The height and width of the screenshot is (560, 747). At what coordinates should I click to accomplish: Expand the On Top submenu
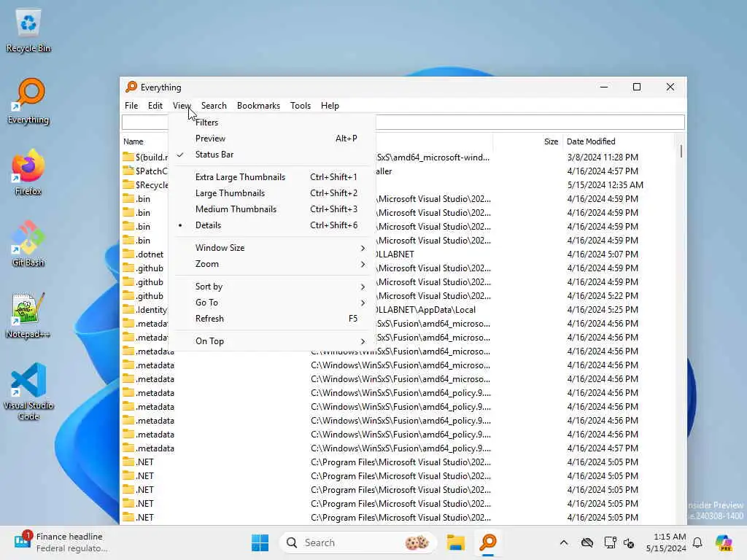(273, 341)
